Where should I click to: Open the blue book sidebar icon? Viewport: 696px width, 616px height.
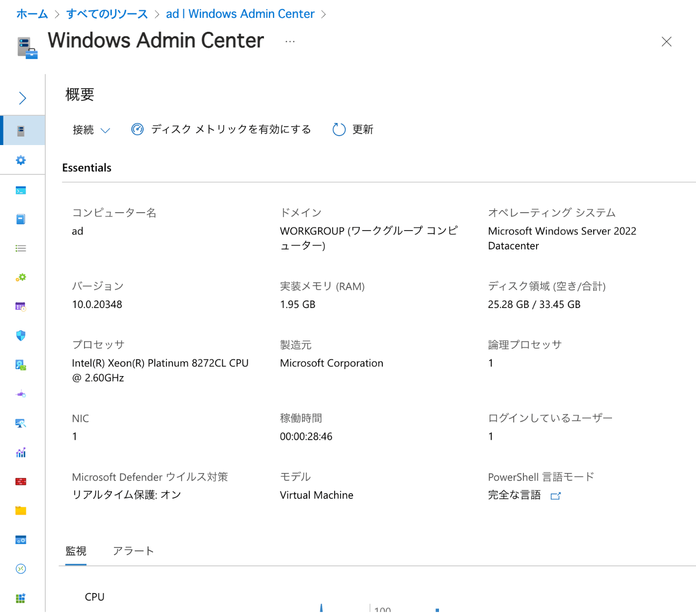21,219
